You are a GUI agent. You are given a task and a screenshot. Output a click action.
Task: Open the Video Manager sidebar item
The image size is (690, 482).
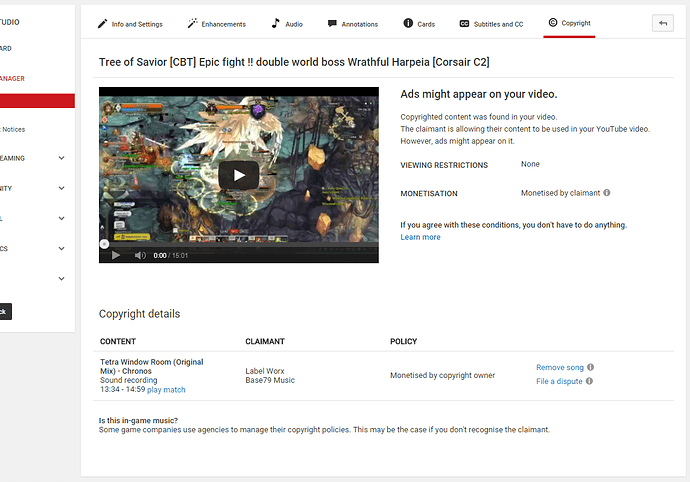click(30, 78)
